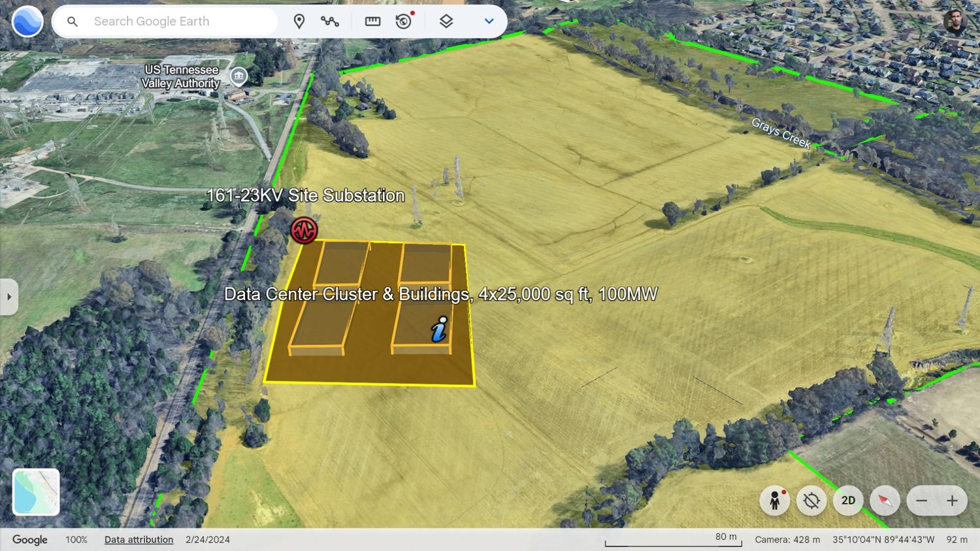The image size is (980, 551).
Task: Focus the Search Google Earth field
Action: coord(165,22)
